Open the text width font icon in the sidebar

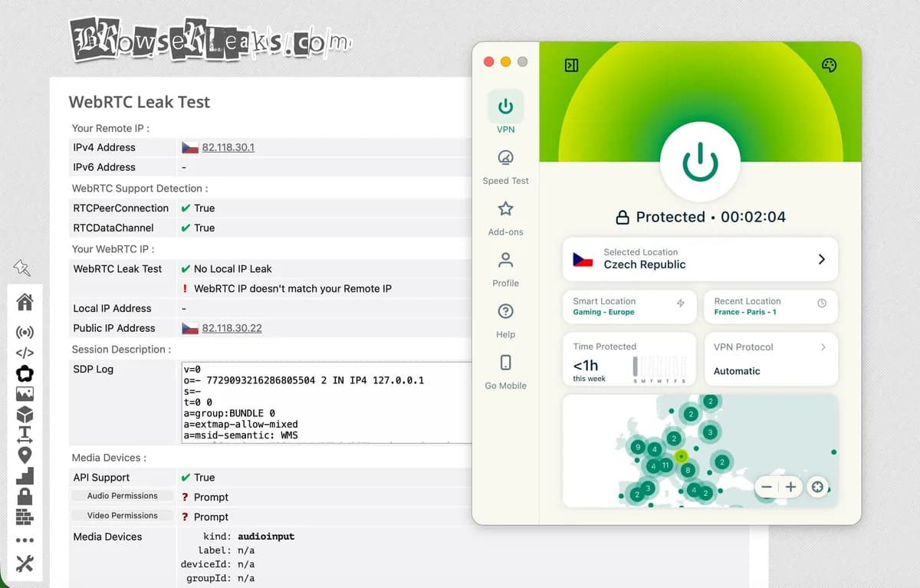pos(25,435)
